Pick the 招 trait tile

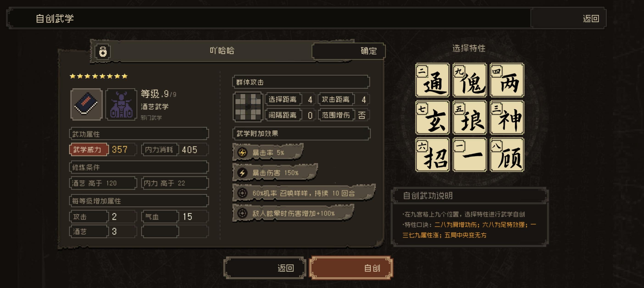coord(432,155)
